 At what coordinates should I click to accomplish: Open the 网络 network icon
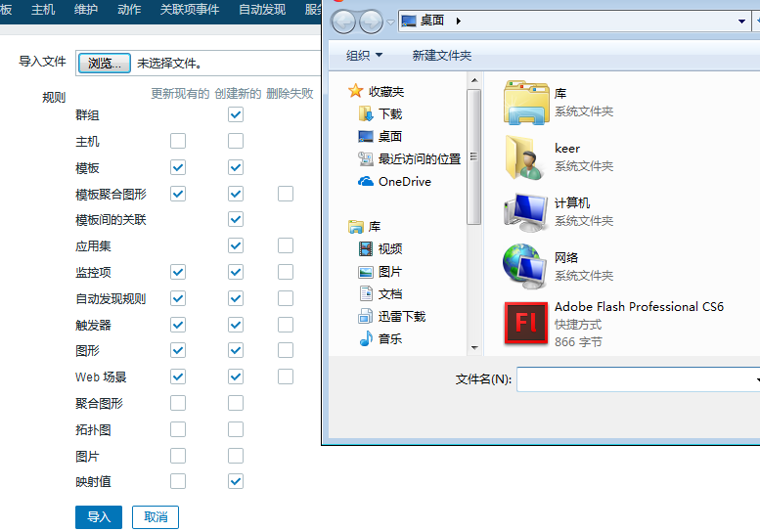click(525, 266)
